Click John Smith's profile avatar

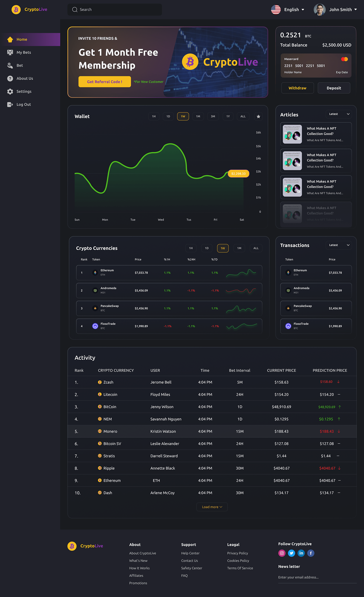[x=320, y=10]
